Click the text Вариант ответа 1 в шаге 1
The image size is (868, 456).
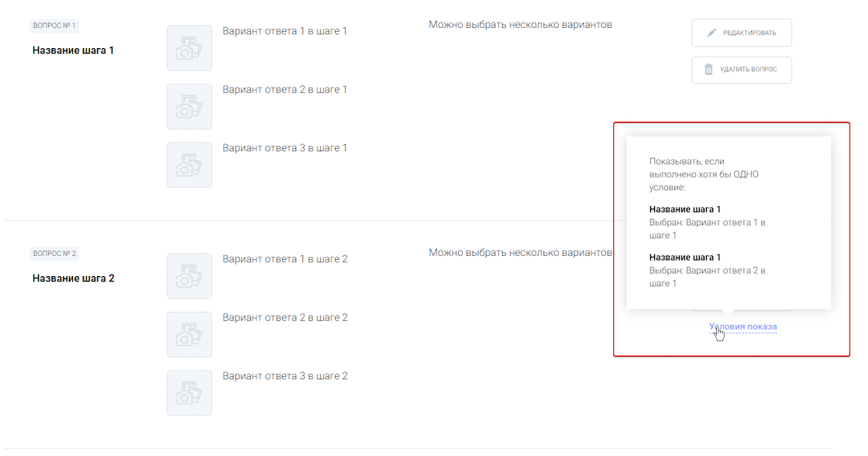(x=284, y=31)
